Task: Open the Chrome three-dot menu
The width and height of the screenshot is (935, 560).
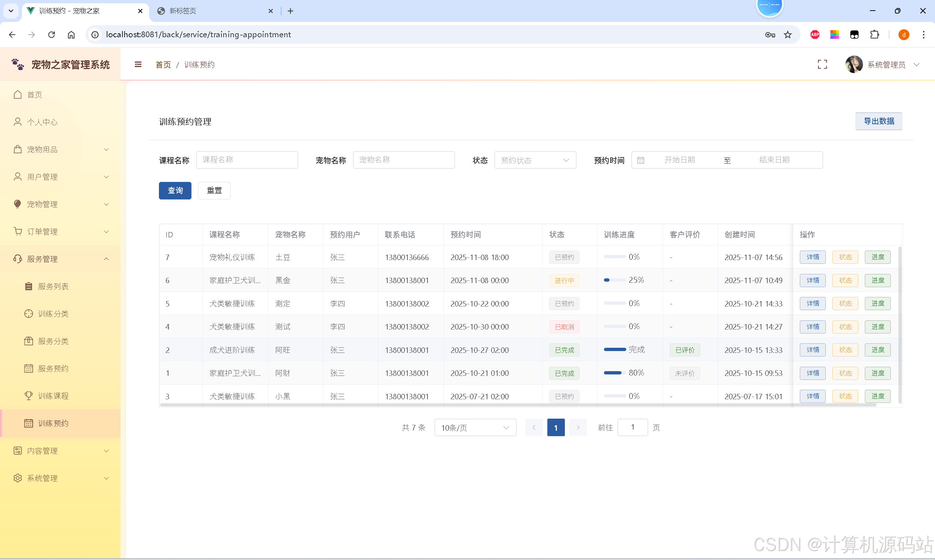Action: tap(923, 35)
